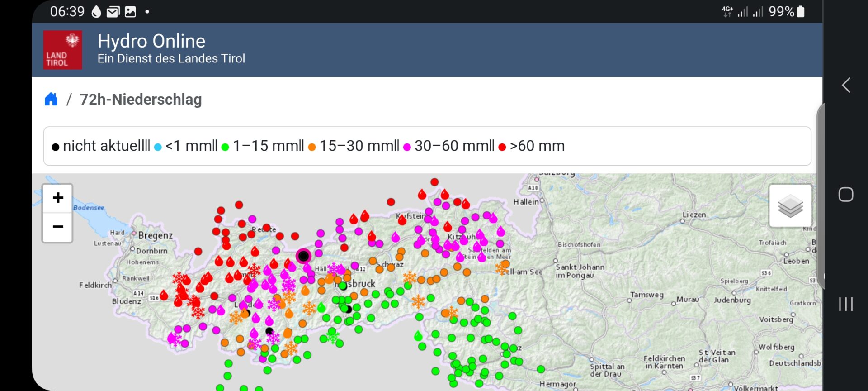The width and height of the screenshot is (868, 391).
Task: Click the Land Tirol logo
Action: (x=62, y=50)
